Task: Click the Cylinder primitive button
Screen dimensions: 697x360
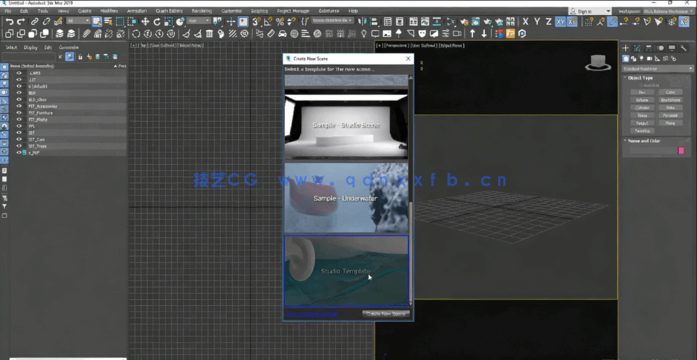Action: click(642, 108)
